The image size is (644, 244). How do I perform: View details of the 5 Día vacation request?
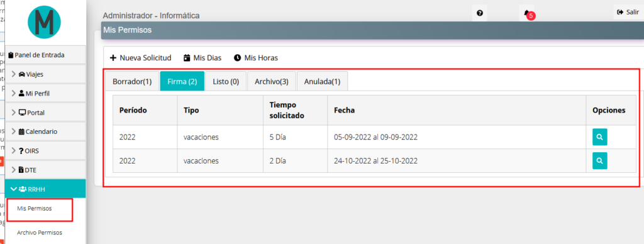pyautogui.click(x=599, y=137)
